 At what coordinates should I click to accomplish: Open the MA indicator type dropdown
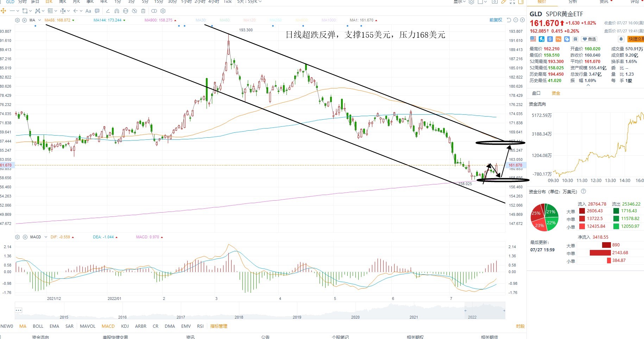[39, 20]
